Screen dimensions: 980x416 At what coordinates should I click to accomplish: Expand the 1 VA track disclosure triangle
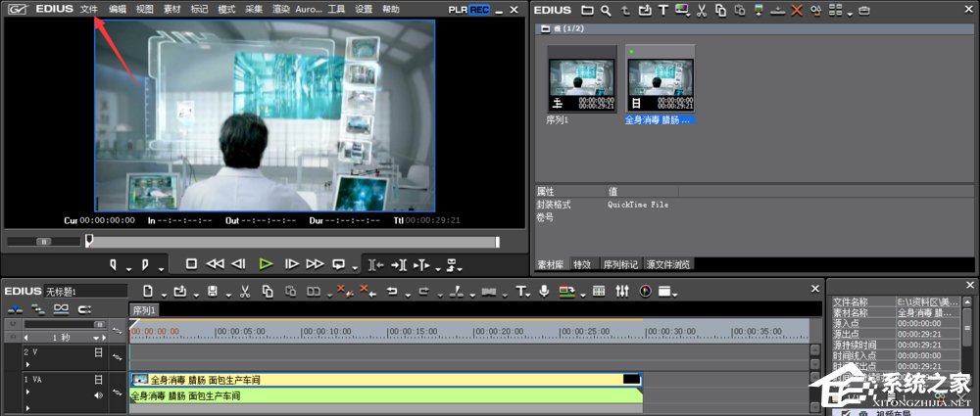click(27, 393)
